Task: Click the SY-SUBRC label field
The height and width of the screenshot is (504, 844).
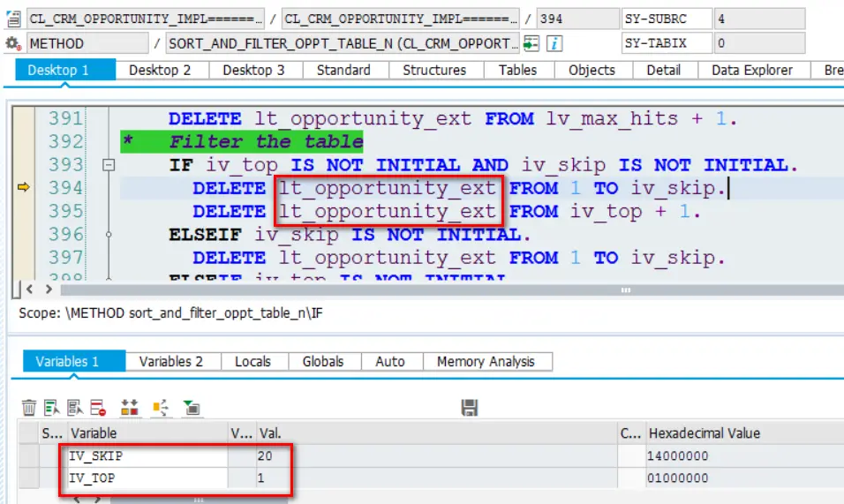Action: (x=667, y=19)
